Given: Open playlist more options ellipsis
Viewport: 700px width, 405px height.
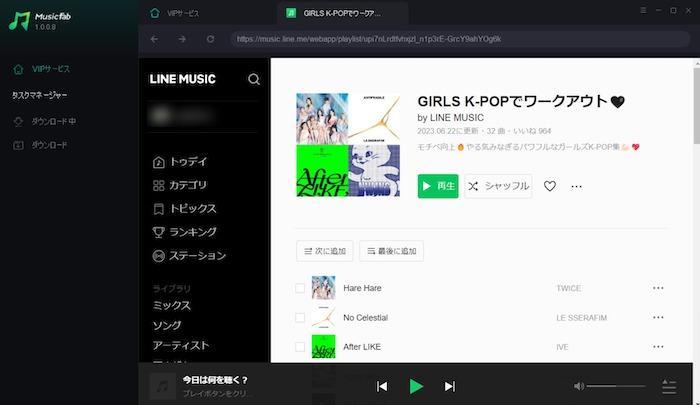Looking at the screenshot, I should pos(576,187).
